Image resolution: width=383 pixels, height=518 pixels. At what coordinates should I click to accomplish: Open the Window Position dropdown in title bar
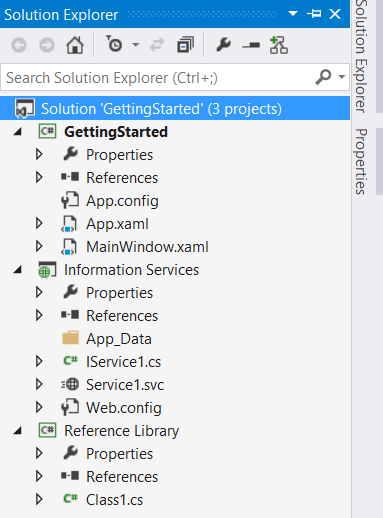[x=293, y=14]
